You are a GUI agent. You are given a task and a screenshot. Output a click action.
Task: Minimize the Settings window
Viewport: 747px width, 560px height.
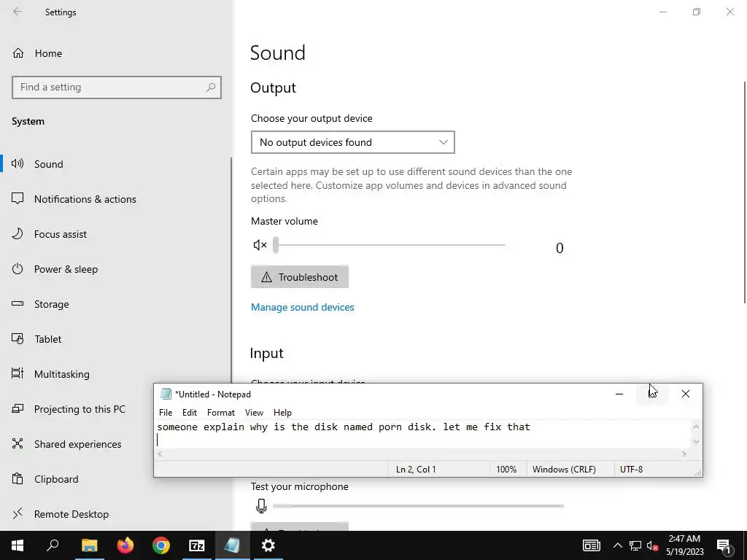pyautogui.click(x=662, y=12)
